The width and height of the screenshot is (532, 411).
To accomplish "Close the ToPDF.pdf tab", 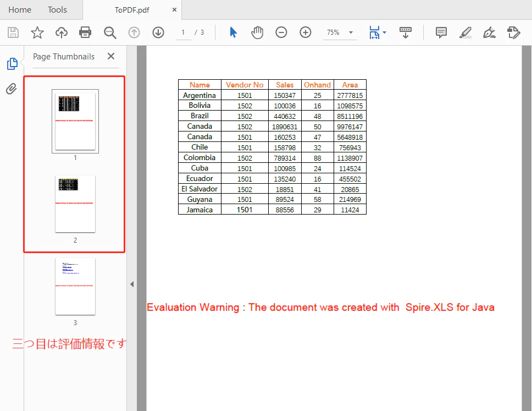I will (x=174, y=10).
